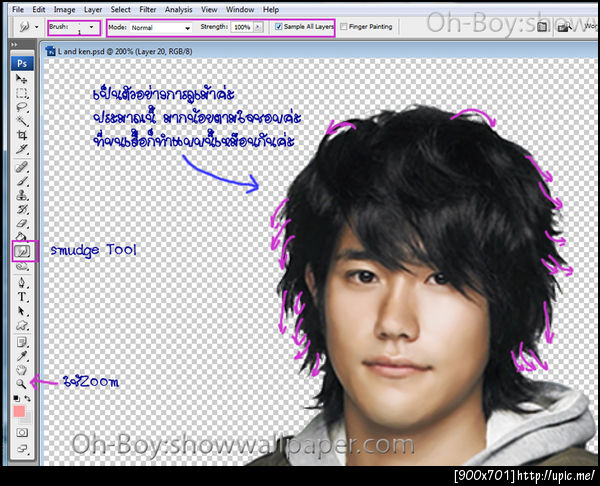The height and width of the screenshot is (486, 600).
Task: Swap foreground and background colors
Action: pos(27,398)
